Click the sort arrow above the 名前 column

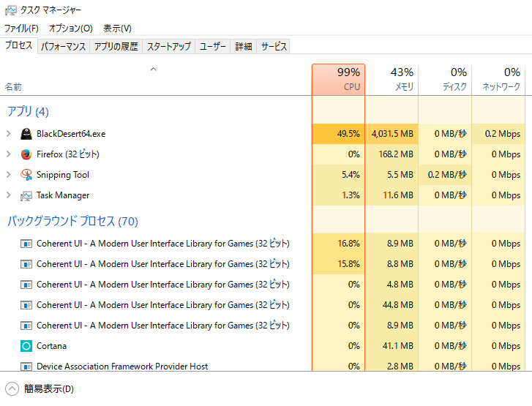[x=154, y=69]
